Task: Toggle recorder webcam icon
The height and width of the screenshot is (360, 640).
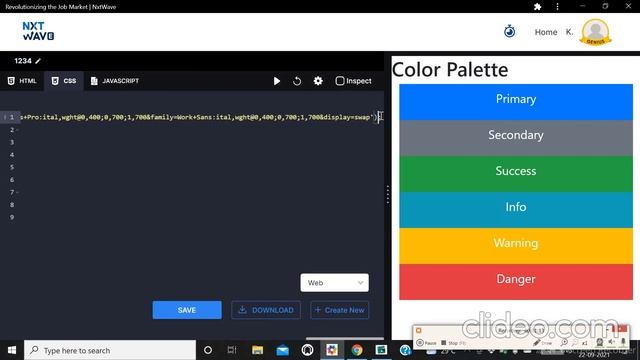Action: click(600, 343)
